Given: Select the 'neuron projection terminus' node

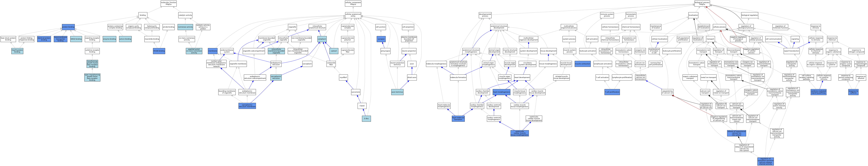Looking at the screenshot, I should 397,64.
